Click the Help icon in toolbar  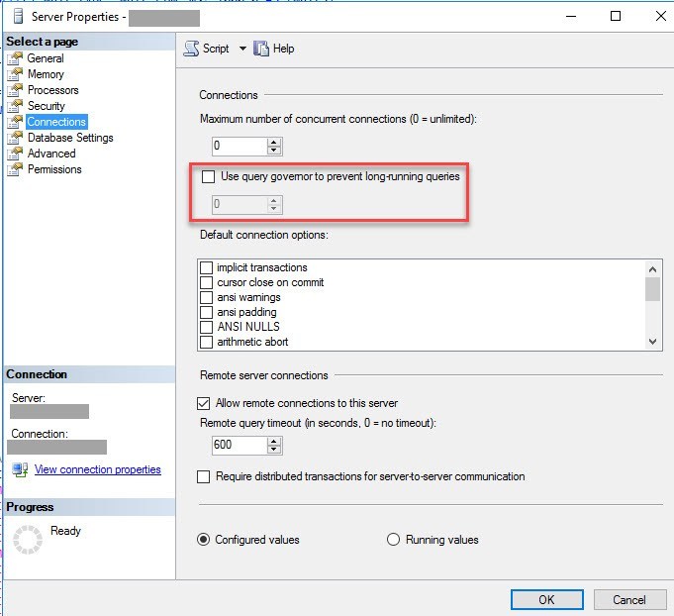click(261, 49)
